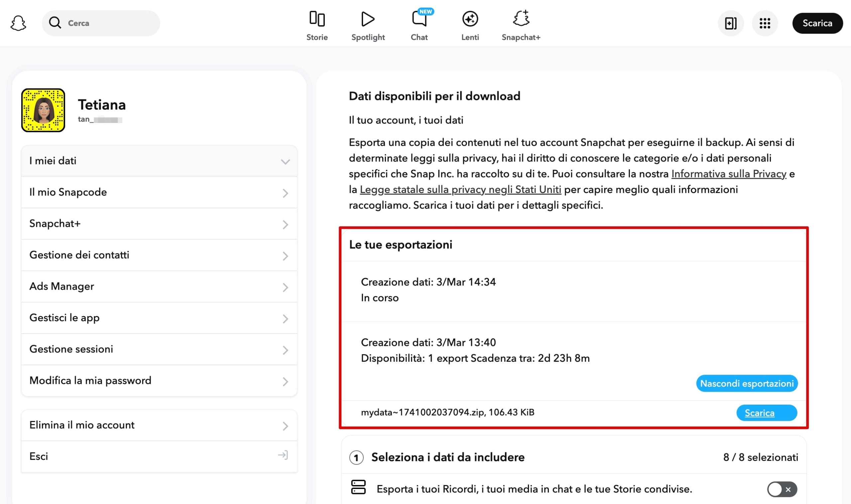Click the '8 / 8 selezionati' counter

click(761, 457)
